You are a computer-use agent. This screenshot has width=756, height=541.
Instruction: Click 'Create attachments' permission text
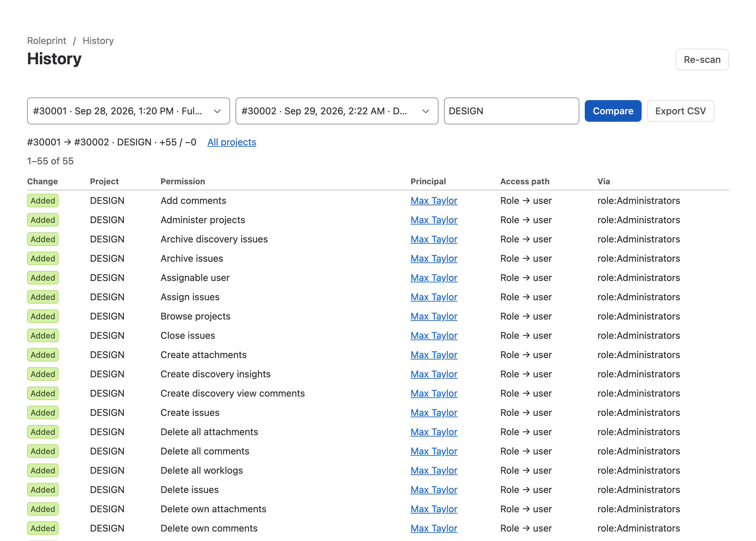point(203,355)
